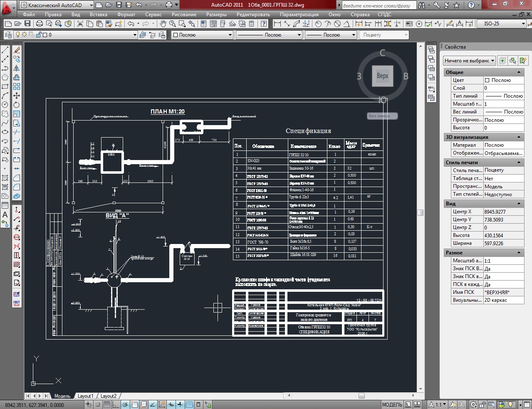Screen dimensions: 532x409
Task: Select the Line drawing tool
Action: tap(5, 50)
